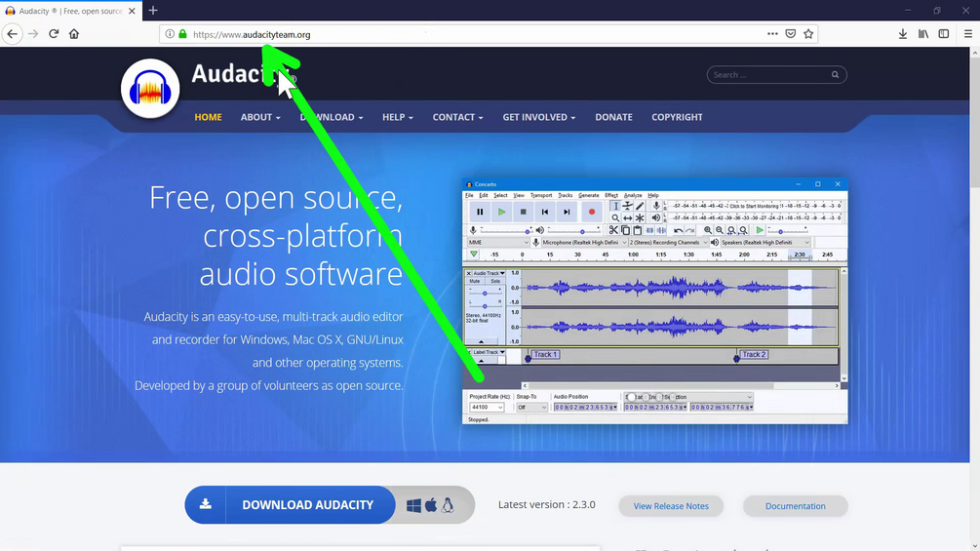The image size is (980, 551).
Task: Click the page vertical scrollbar thumb
Action: (x=974, y=122)
